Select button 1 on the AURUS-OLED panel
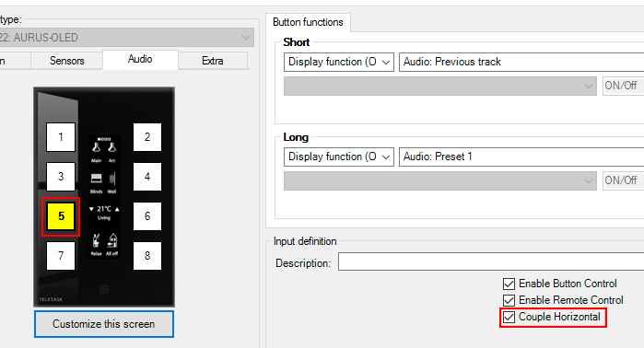The width and height of the screenshot is (644, 348). coord(61,137)
